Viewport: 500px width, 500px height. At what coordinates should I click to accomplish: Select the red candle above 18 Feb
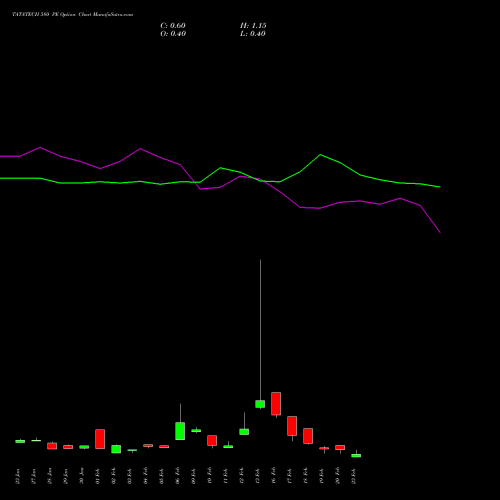coord(308,436)
